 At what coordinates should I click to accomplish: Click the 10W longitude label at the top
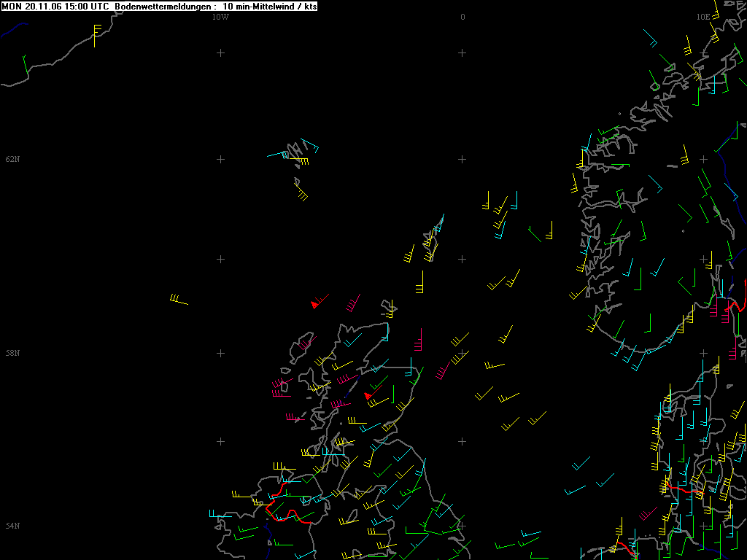pyautogui.click(x=220, y=17)
